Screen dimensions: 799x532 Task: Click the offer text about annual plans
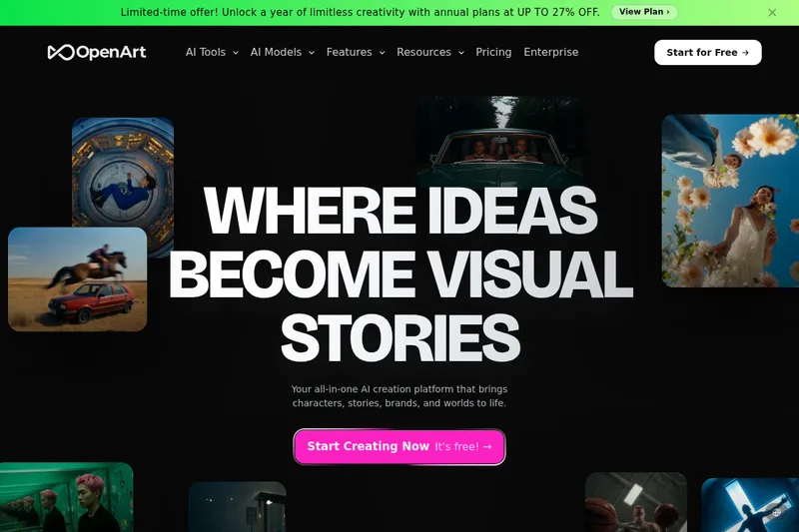[x=361, y=12]
